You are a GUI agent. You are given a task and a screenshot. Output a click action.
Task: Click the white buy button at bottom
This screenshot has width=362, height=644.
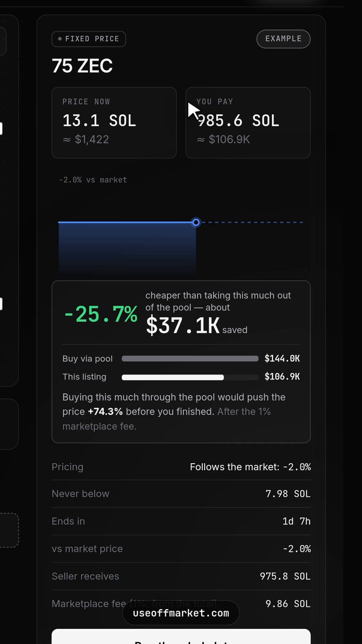tap(181, 636)
